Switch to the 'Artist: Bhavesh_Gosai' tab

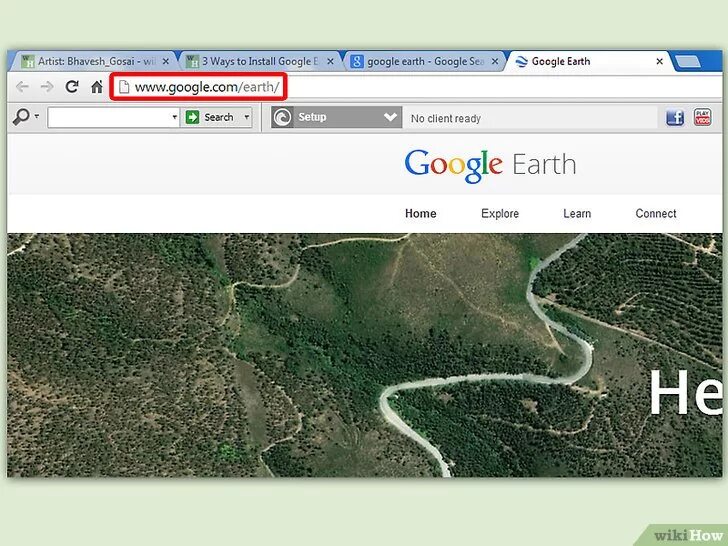point(93,61)
